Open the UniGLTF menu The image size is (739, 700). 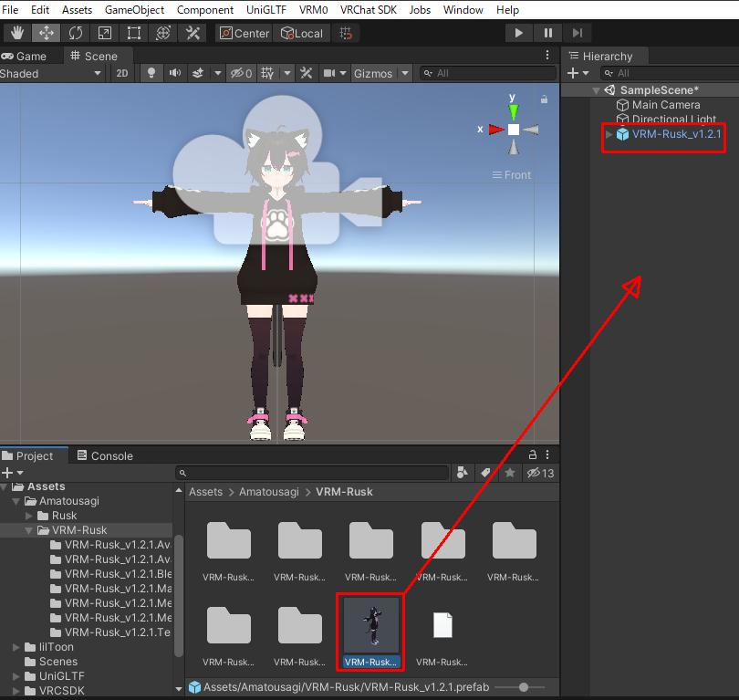point(266,10)
